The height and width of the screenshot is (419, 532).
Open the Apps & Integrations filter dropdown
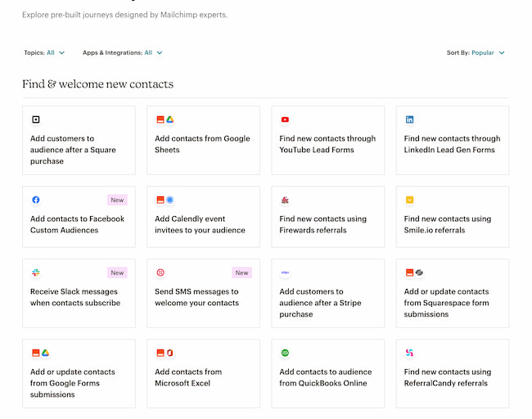(x=123, y=52)
